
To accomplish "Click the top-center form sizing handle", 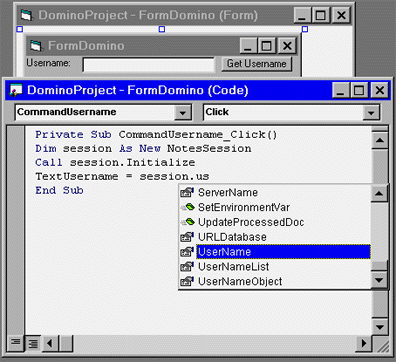I will [x=162, y=29].
